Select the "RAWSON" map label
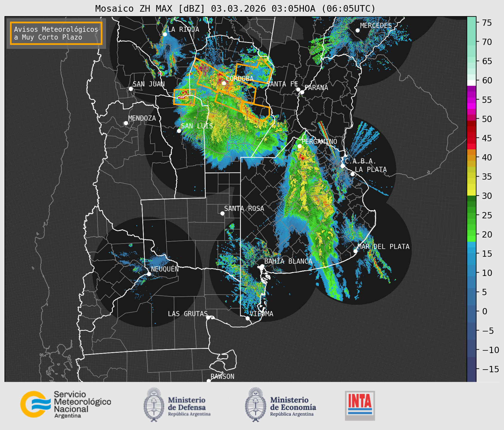 (x=222, y=376)
